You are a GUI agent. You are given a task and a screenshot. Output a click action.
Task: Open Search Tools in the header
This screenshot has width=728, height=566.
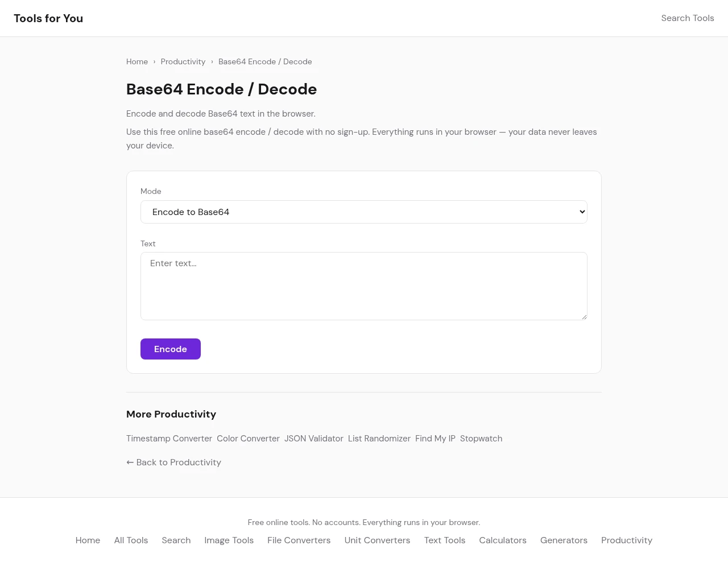click(687, 18)
